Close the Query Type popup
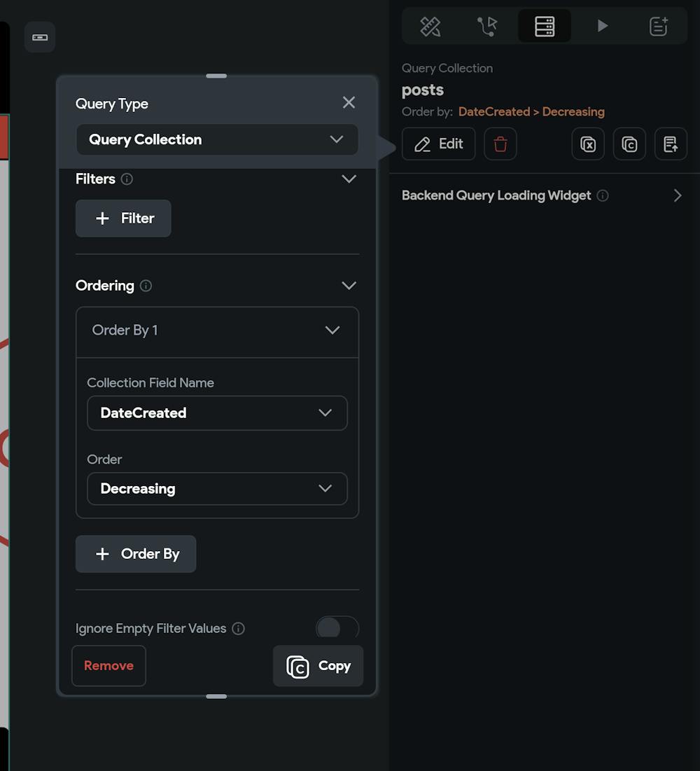Viewport: 700px width, 771px height. (x=349, y=103)
